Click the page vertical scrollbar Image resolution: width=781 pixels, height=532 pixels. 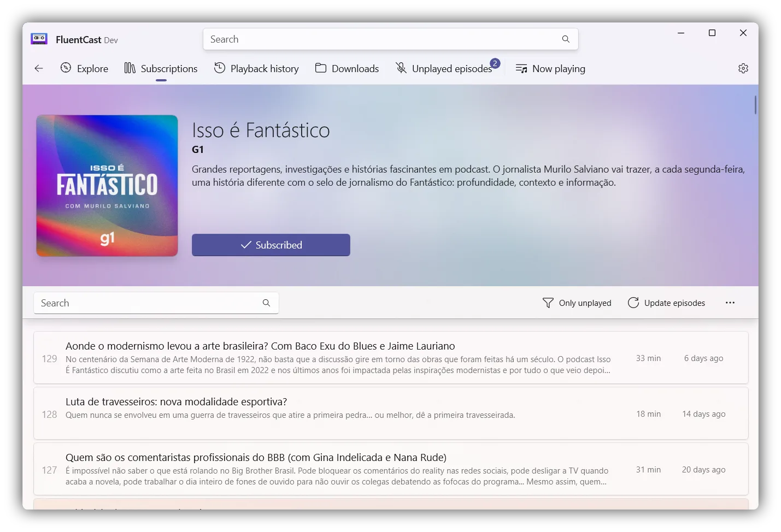(x=755, y=105)
